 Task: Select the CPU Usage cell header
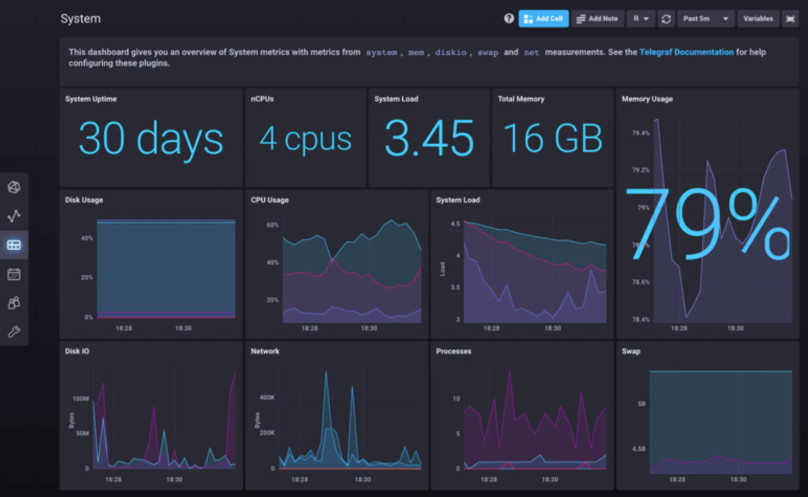click(270, 200)
